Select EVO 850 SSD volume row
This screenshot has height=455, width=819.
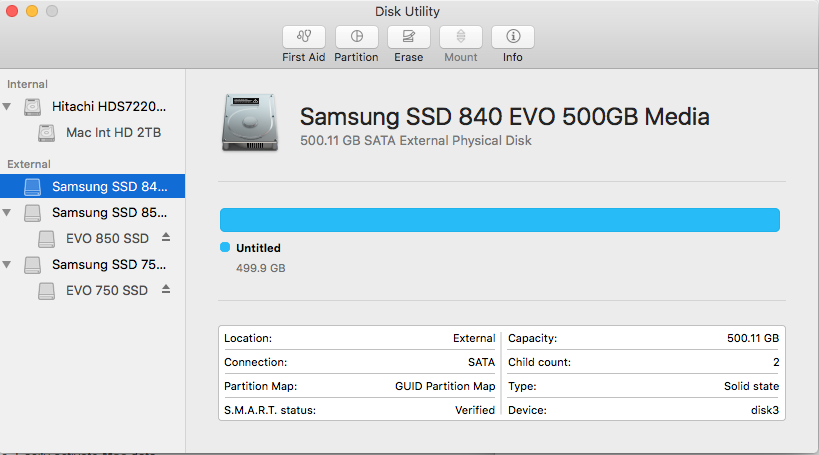click(x=92, y=239)
